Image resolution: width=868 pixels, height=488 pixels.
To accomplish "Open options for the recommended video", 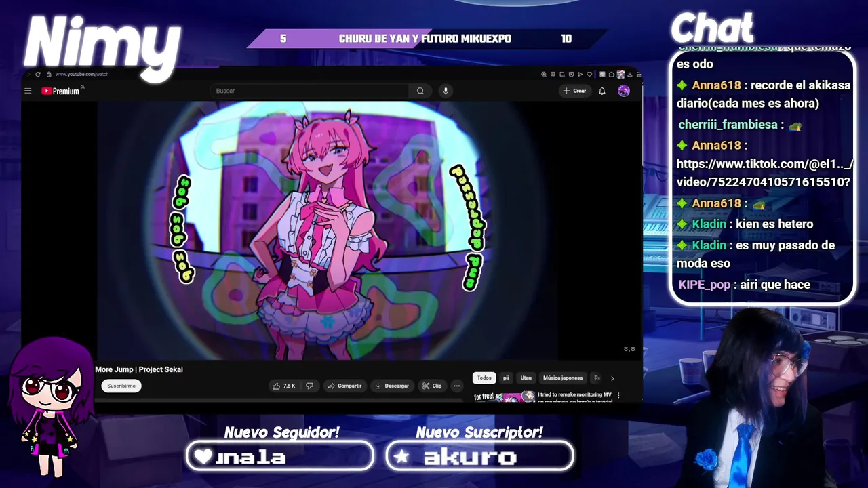I will click(x=618, y=395).
